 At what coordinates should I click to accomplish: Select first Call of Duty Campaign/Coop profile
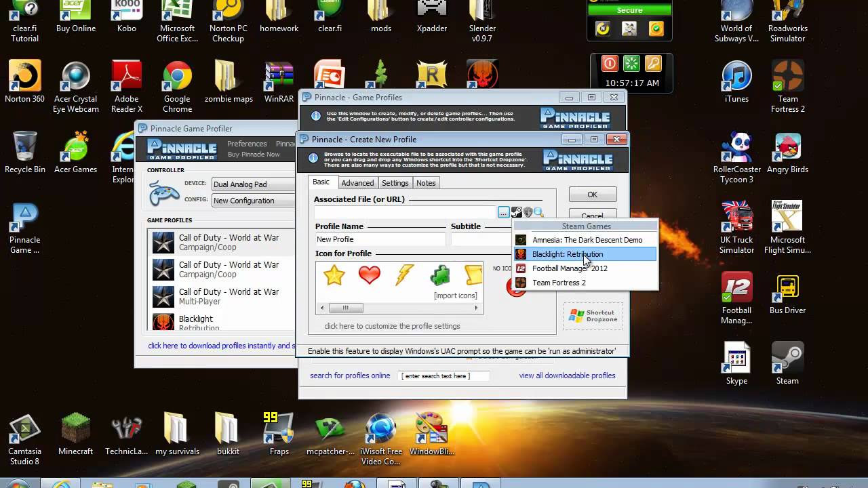(x=222, y=243)
